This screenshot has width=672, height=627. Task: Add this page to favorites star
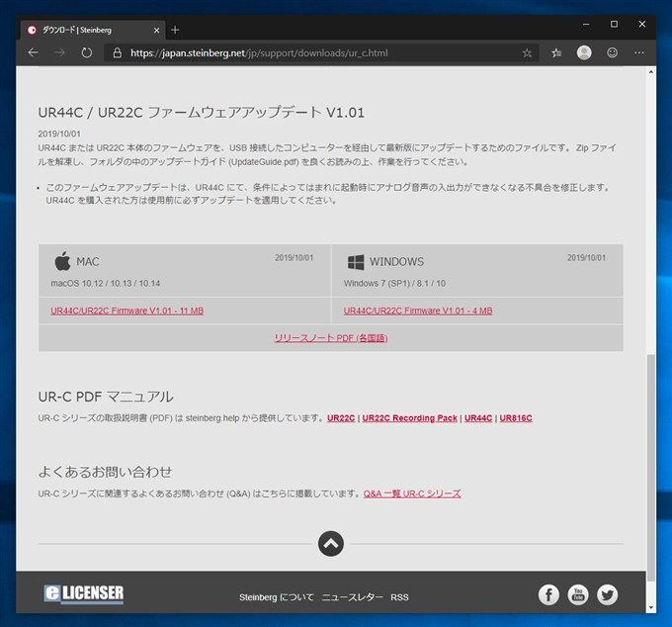(x=527, y=52)
